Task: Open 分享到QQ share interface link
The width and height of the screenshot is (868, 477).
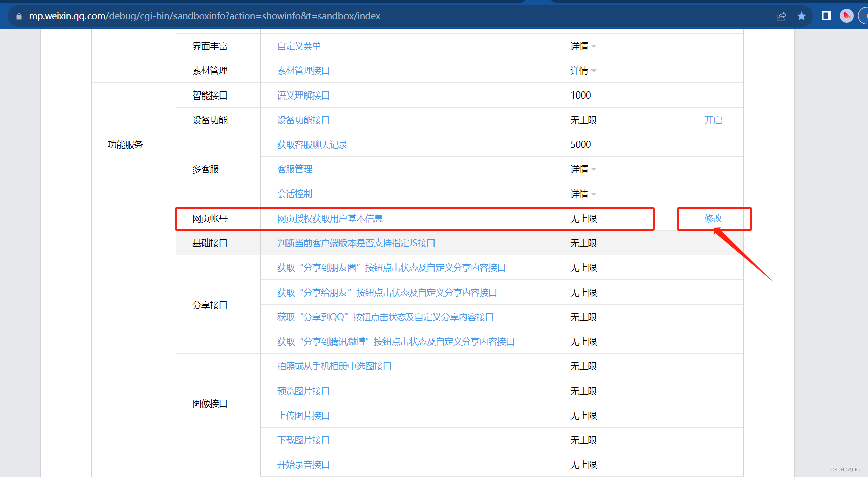Action: pos(385,317)
